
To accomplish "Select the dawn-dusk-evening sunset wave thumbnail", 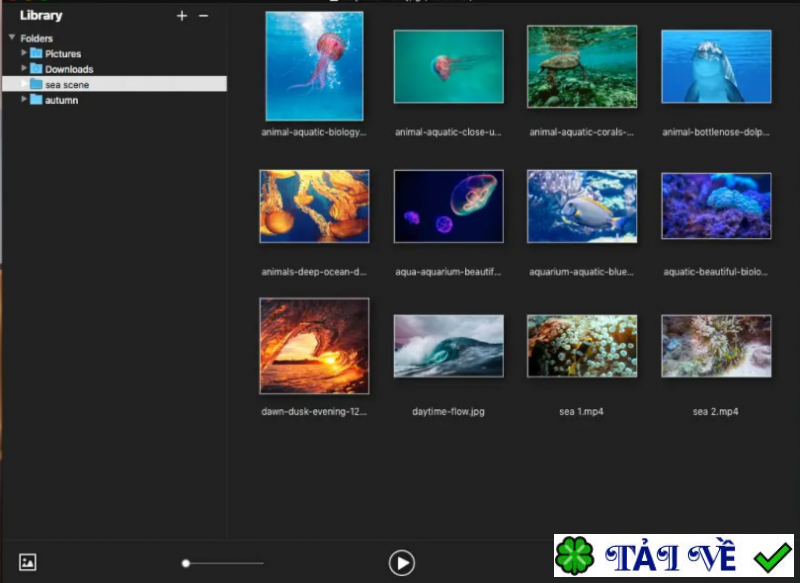I will pos(314,346).
